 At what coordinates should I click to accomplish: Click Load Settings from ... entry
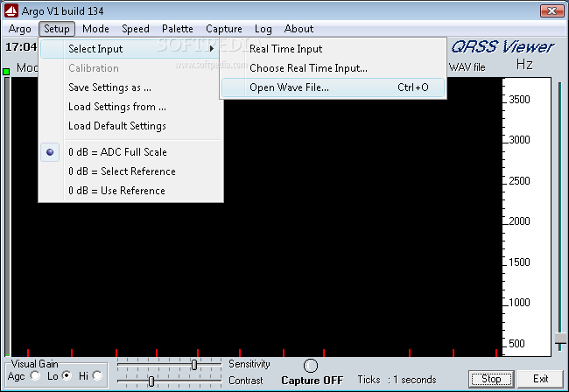130,107
